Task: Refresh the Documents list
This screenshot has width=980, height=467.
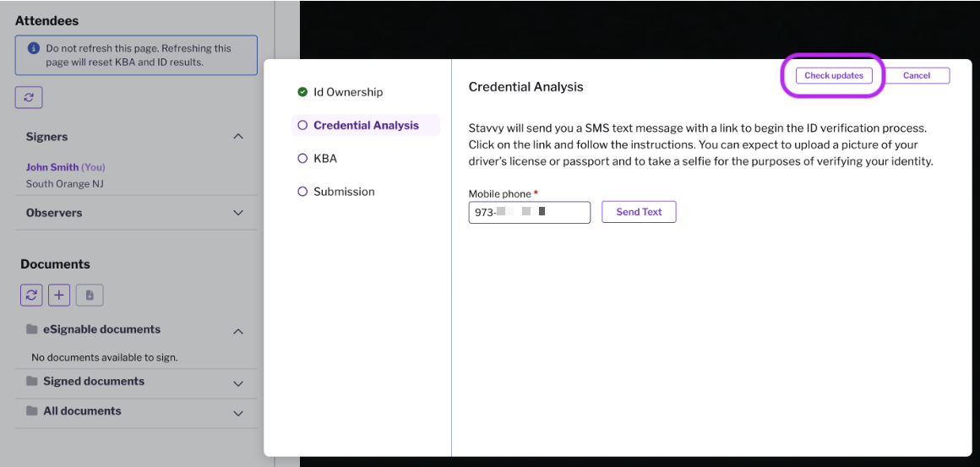Action: click(31, 295)
